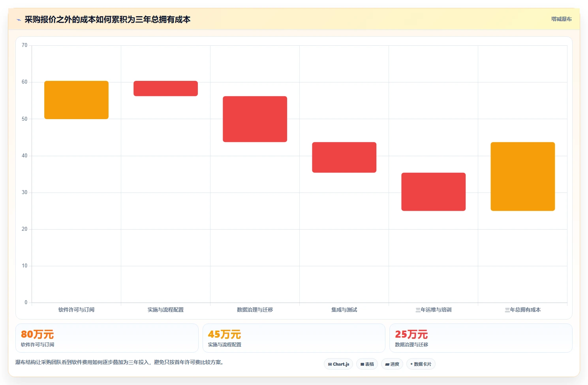Select the 进度 tag chip
Screen dimensions: 588x385
click(x=392, y=364)
